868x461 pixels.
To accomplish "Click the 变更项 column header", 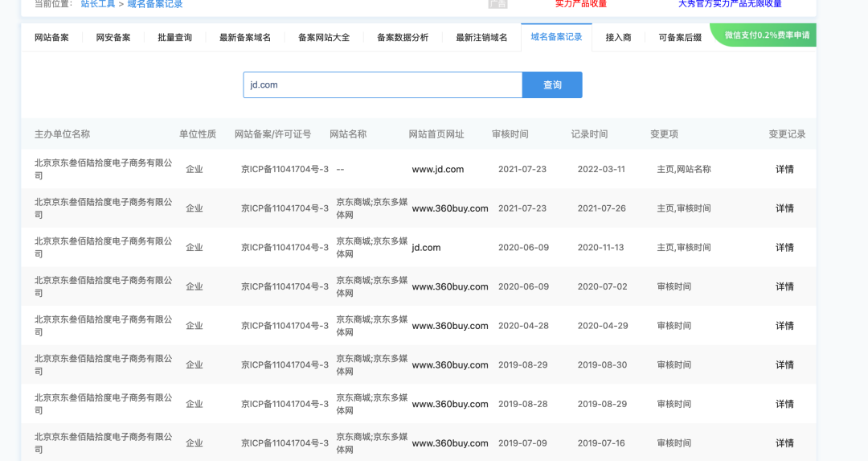I will 665,134.
